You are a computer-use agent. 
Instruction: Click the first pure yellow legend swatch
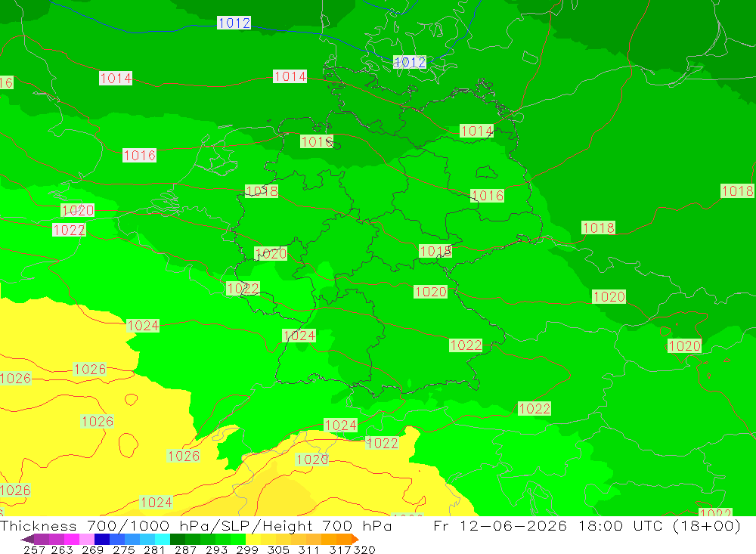[x=253, y=539]
